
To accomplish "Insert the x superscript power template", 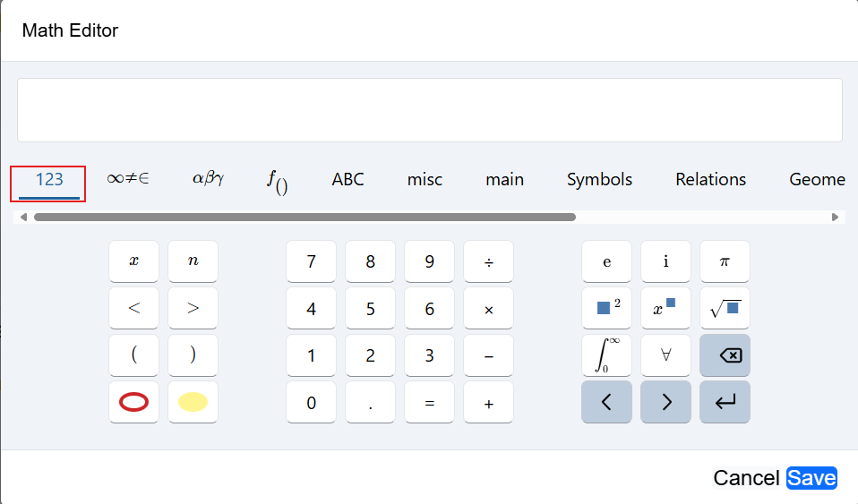I will 665,308.
